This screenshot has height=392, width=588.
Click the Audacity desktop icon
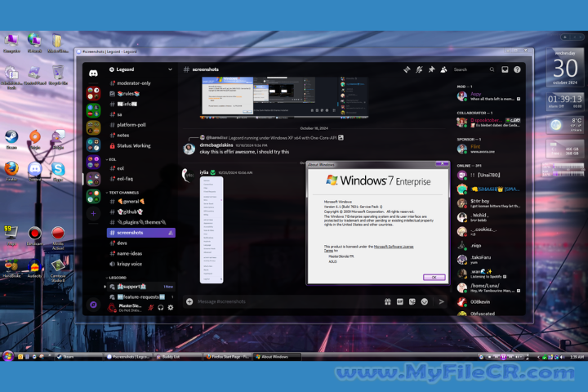pyautogui.click(x=34, y=268)
